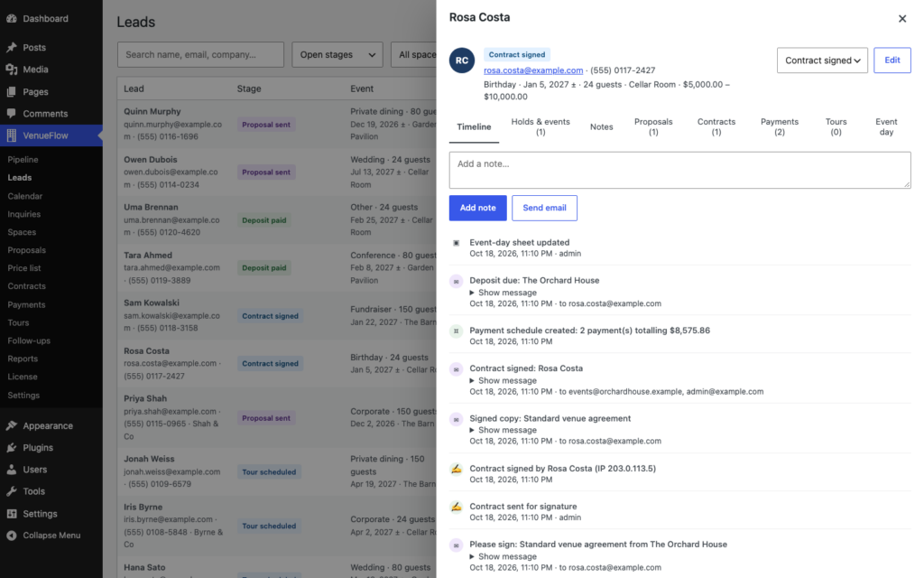Viewport: 924px width, 578px height.
Task: Click the Add note button
Action: [478, 208]
